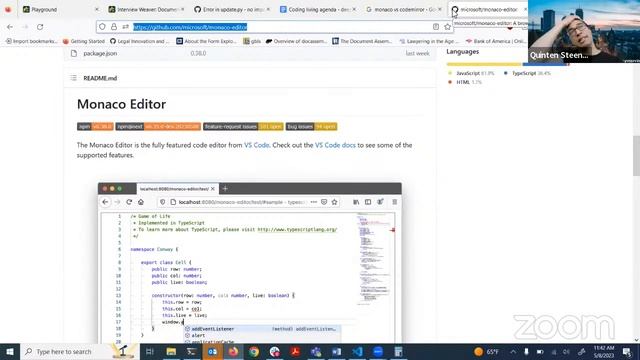Screen dimensions: 640x360
Task: Close the monaco vs codemirror tab
Action: (x=440, y=9)
